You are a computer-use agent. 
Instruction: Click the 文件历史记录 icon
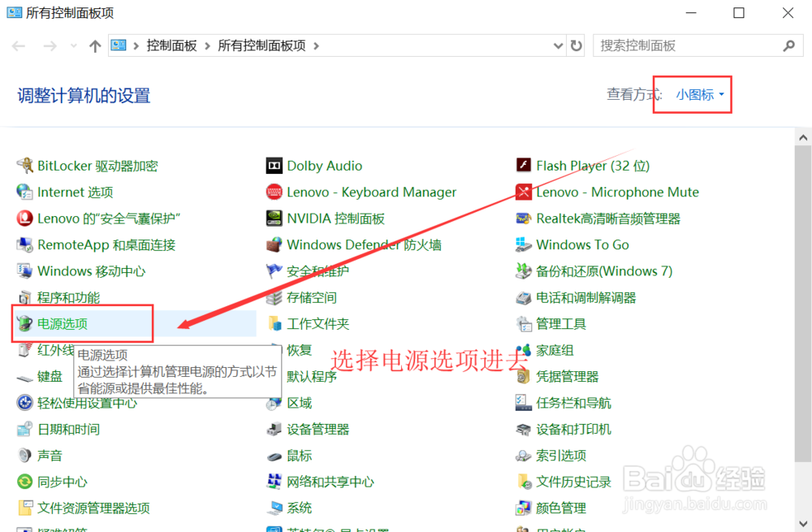(x=524, y=482)
